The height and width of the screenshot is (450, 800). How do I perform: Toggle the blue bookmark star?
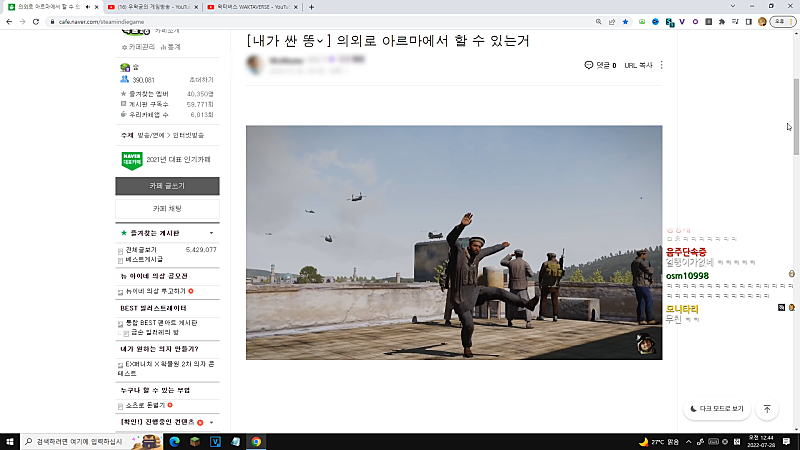coord(625,22)
